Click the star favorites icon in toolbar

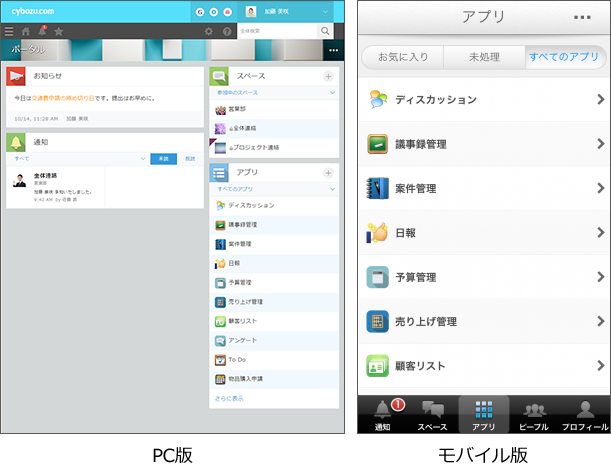point(59,32)
